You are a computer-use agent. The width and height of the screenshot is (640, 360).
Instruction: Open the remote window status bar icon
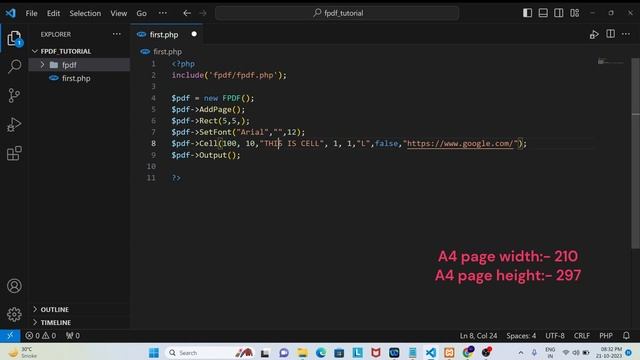(x=10, y=336)
